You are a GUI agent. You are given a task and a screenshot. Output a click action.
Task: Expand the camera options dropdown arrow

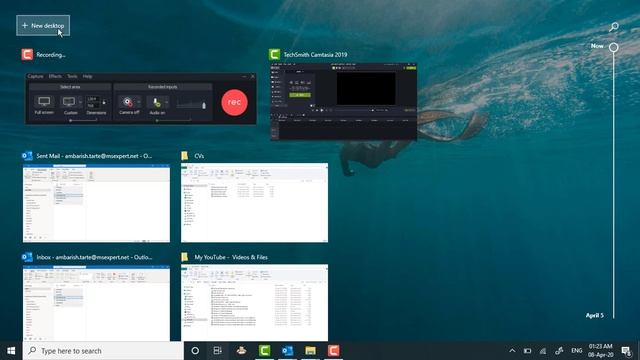(139, 102)
